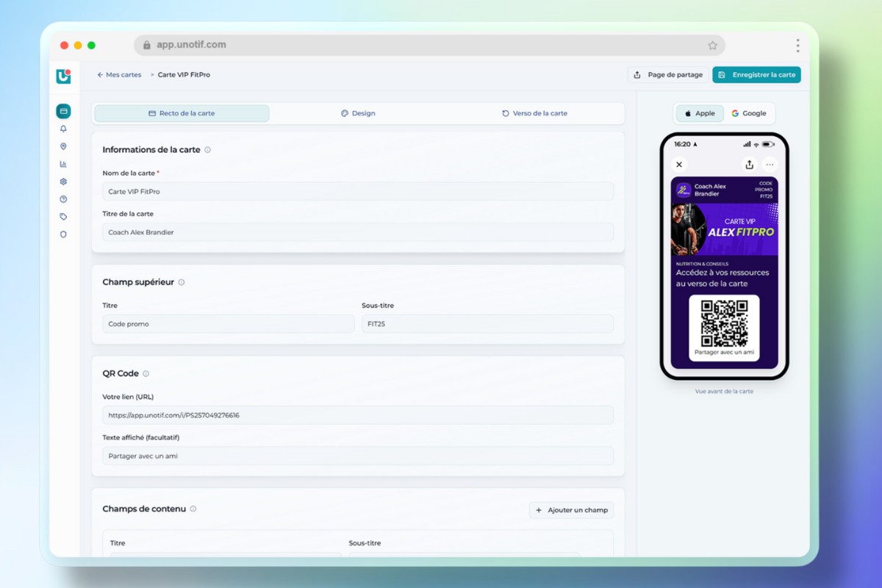Screen dimensions: 882x588
Task: Open settings gear in left sidebar
Action: click(63, 182)
